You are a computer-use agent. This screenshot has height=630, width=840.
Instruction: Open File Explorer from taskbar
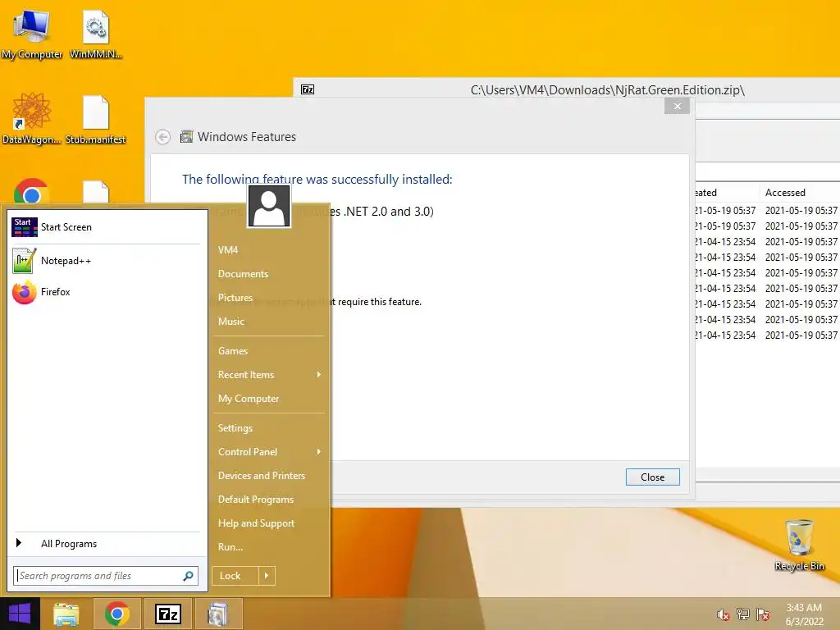coord(66,614)
